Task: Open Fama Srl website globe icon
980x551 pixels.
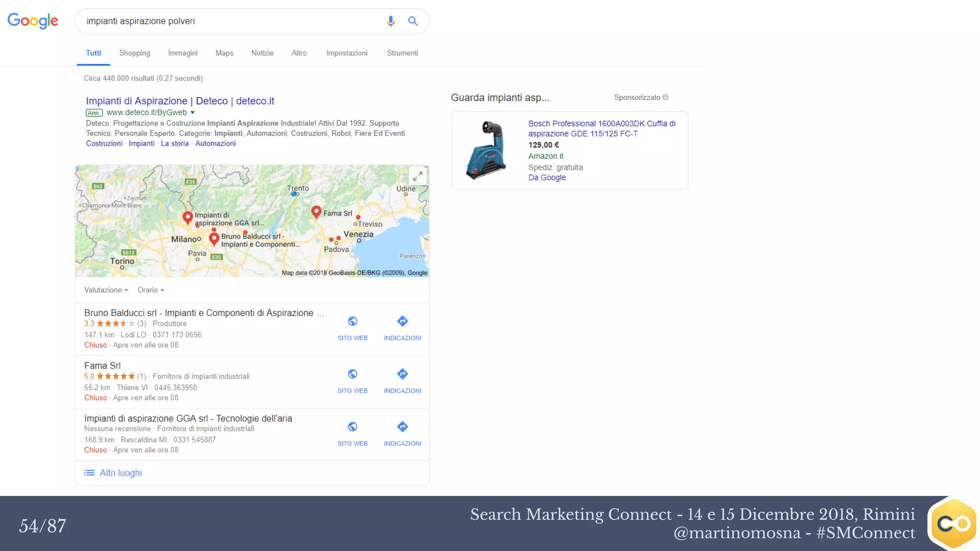Action: coord(353,374)
